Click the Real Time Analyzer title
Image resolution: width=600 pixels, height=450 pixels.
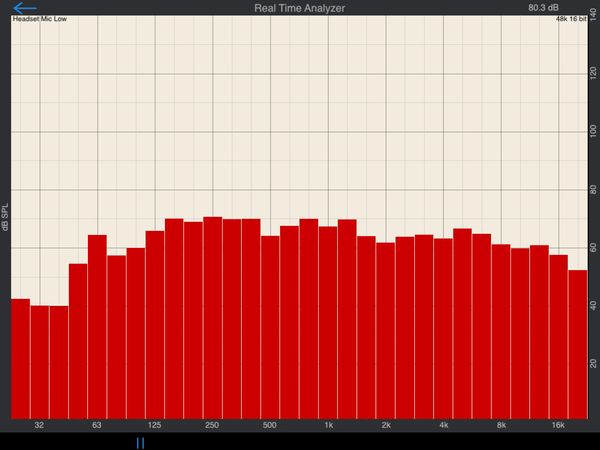[x=300, y=8]
